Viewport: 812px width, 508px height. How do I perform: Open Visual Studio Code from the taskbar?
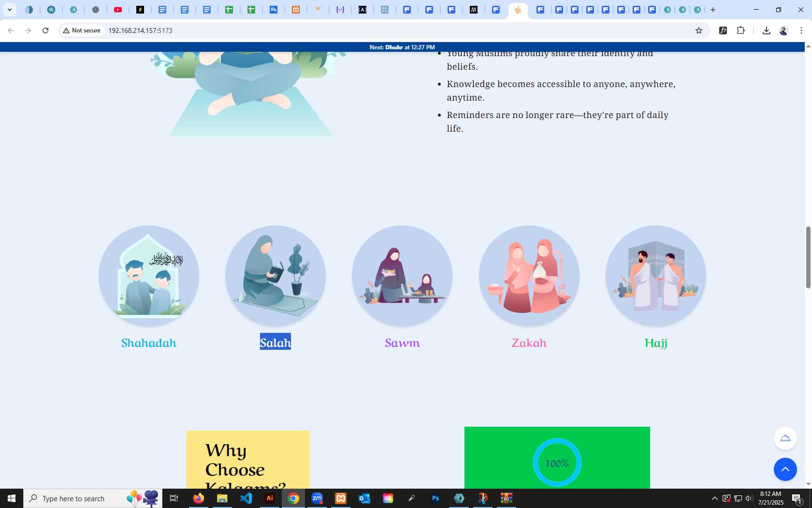point(246,498)
